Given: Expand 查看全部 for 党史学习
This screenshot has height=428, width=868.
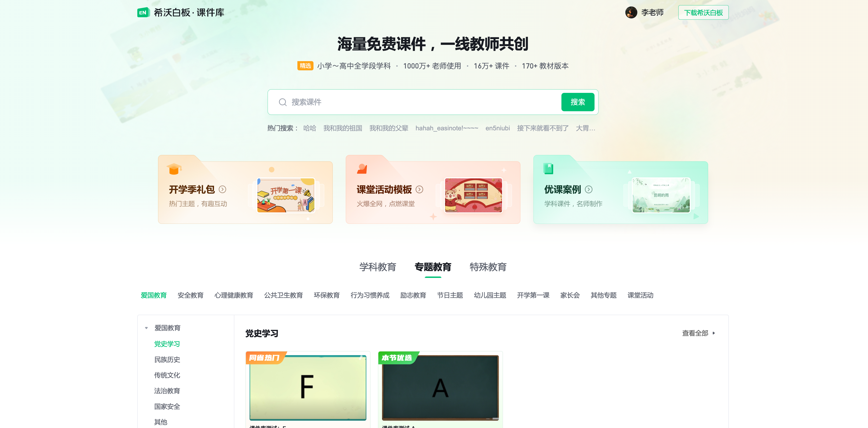Looking at the screenshot, I should coord(698,333).
